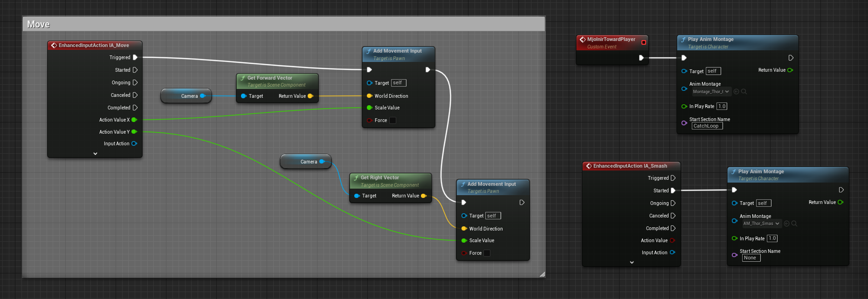Select Camera node wired to Get Forward Vector
868x299 pixels.
(186, 96)
